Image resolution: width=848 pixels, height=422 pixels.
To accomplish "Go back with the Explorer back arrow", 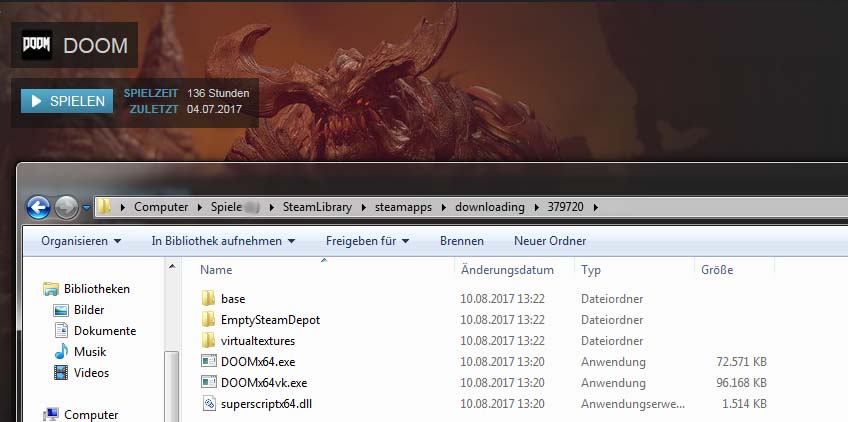I will pos(38,208).
